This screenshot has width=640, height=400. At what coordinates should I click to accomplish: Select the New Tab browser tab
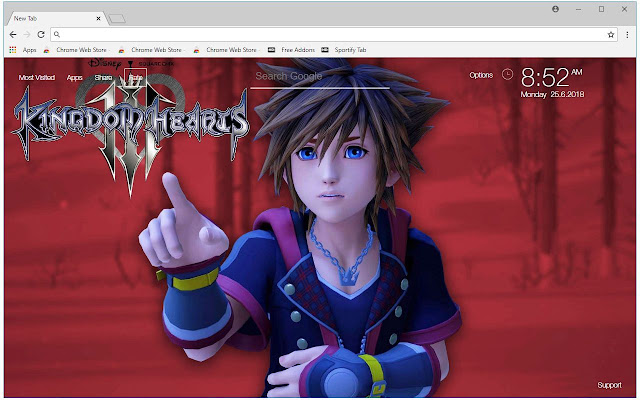pos(56,18)
